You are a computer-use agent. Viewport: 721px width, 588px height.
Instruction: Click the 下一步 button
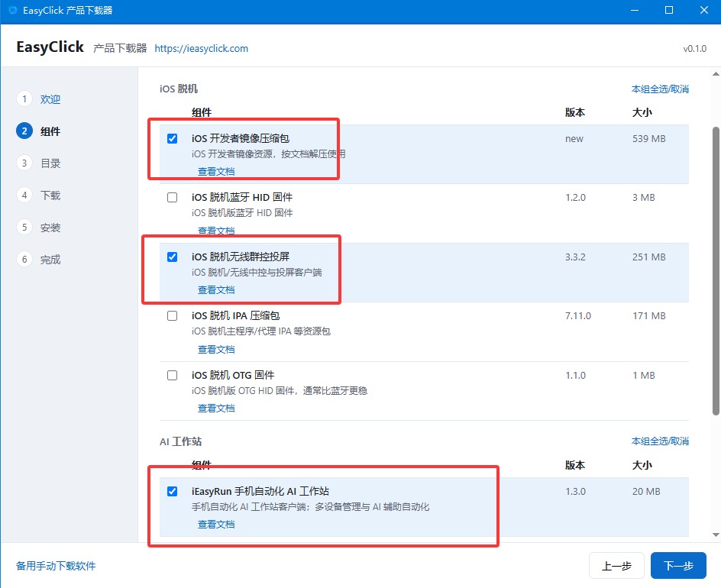coord(678,566)
